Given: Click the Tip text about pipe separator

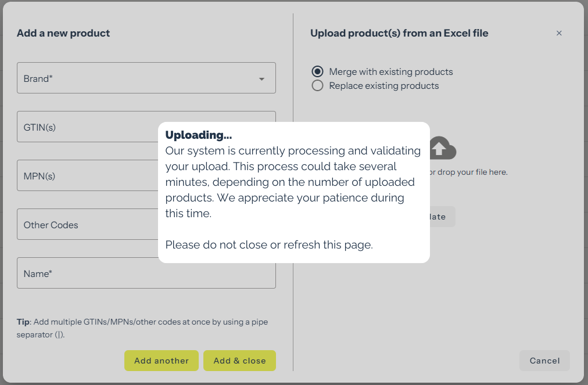Looking at the screenshot, I should coord(142,328).
